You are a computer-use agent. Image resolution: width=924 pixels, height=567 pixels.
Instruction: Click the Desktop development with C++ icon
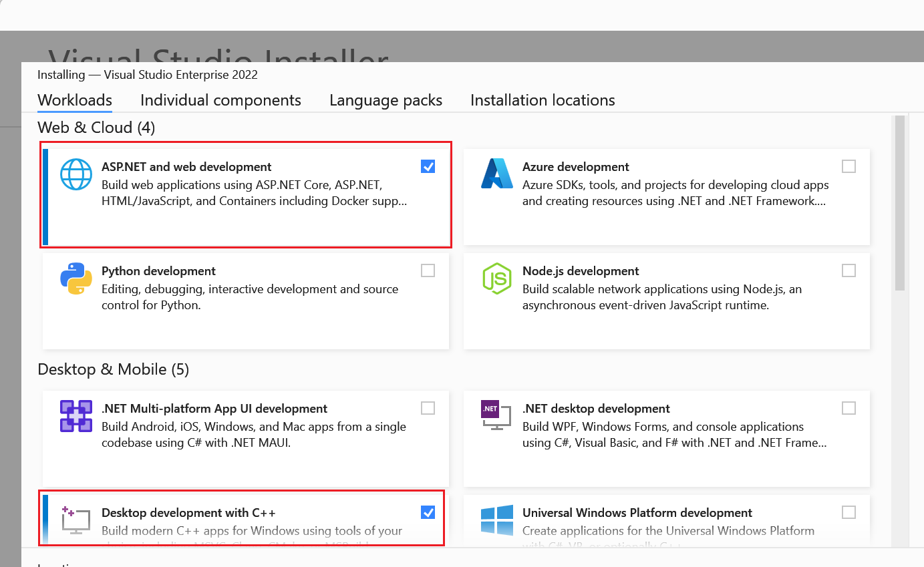tap(75, 520)
